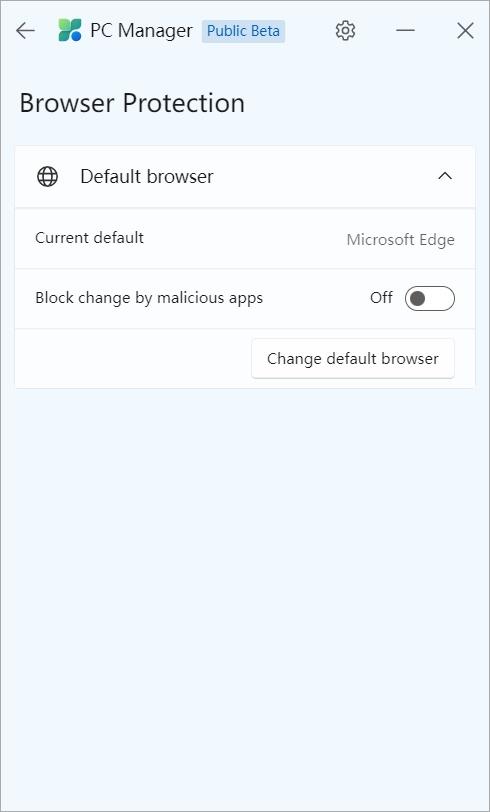
Task: Click the Browser Protection page heading
Action: [132, 103]
